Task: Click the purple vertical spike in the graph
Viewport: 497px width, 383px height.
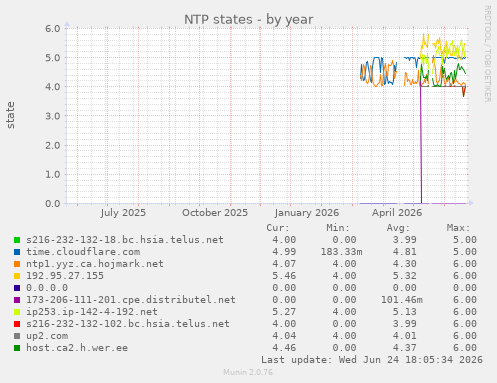Action: (x=421, y=145)
